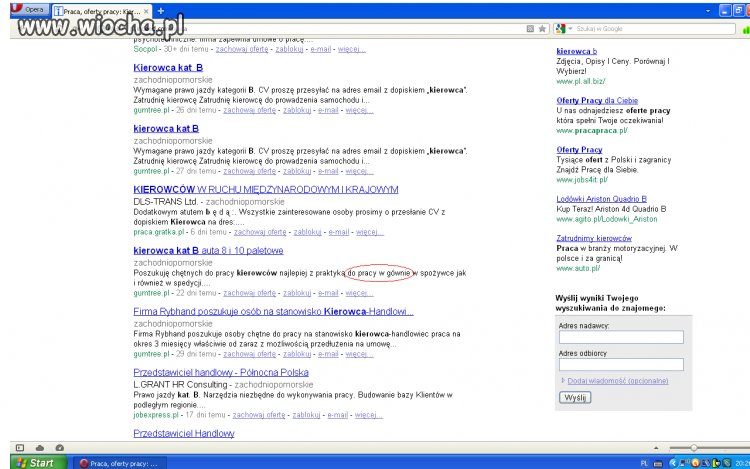Click the L.GRANT HR Consulting company name
Viewport: 750px width, 469px height.
180,384
